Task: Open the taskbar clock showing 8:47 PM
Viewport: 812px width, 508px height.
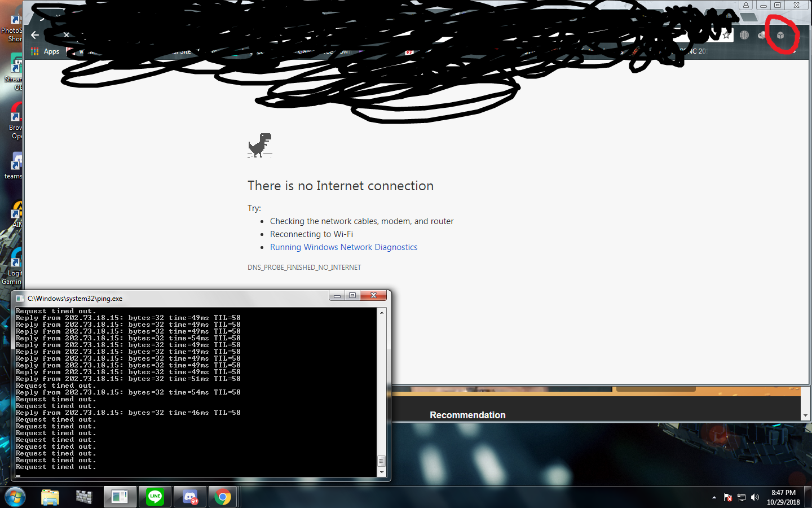Action: 783,497
